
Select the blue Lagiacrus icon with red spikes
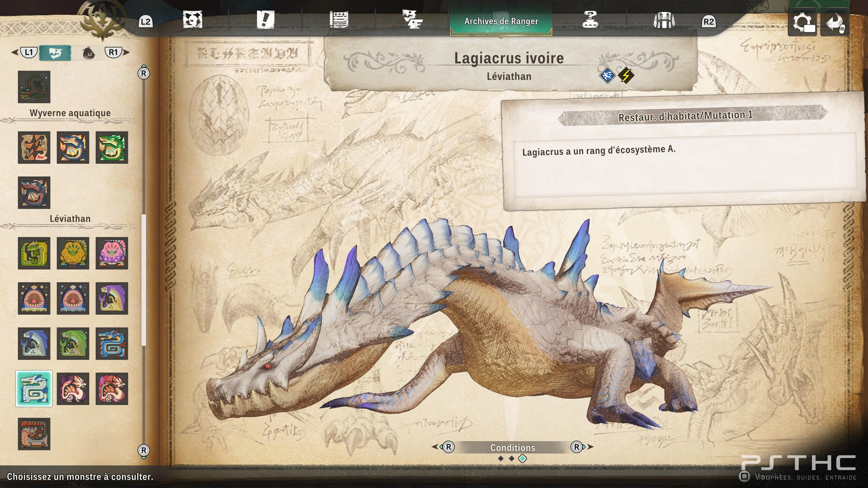[112, 343]
